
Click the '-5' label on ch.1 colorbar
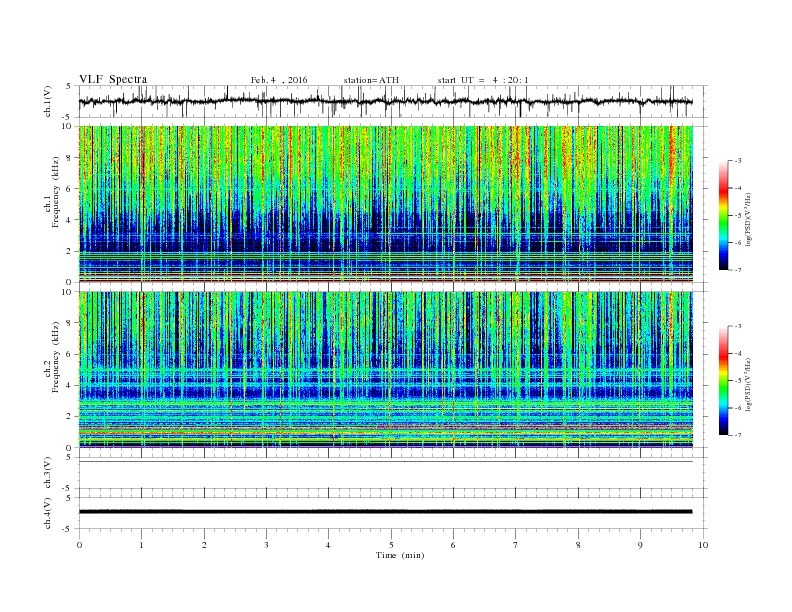[737, 216]
